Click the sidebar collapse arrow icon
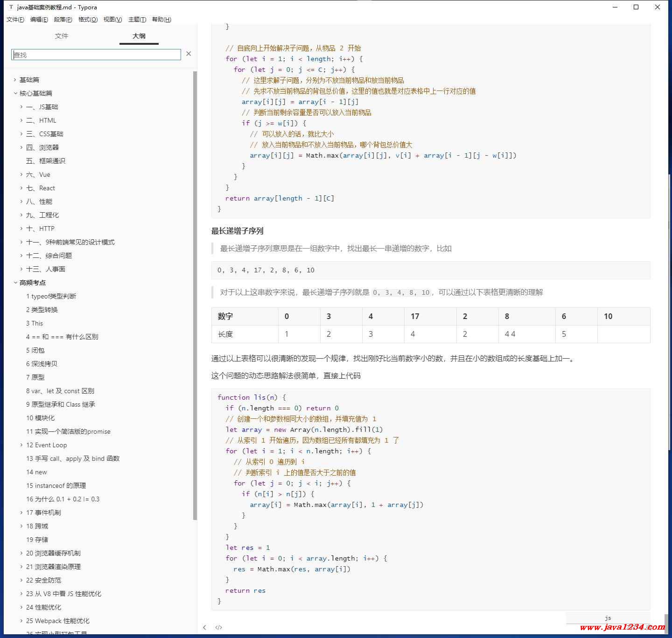The height and width of the screenshot is (638, 672). pos(204,627)
